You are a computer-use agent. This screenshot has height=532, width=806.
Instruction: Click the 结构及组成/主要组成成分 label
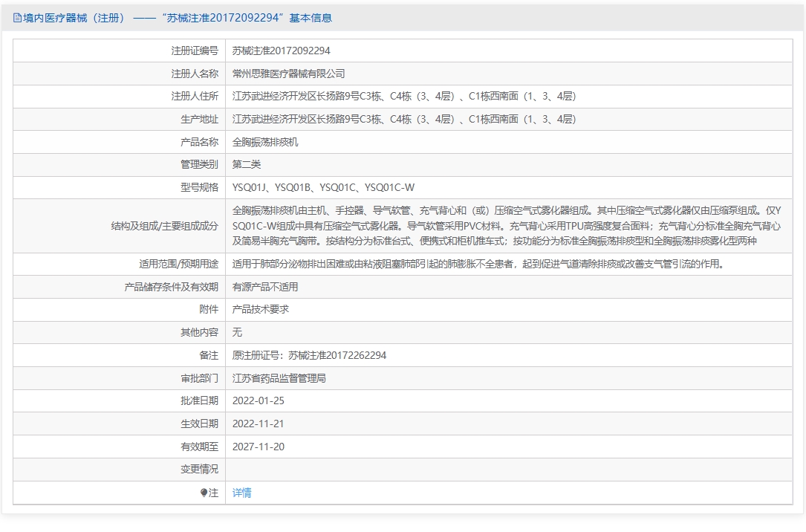pyautogui.click(x=164, y=226)
